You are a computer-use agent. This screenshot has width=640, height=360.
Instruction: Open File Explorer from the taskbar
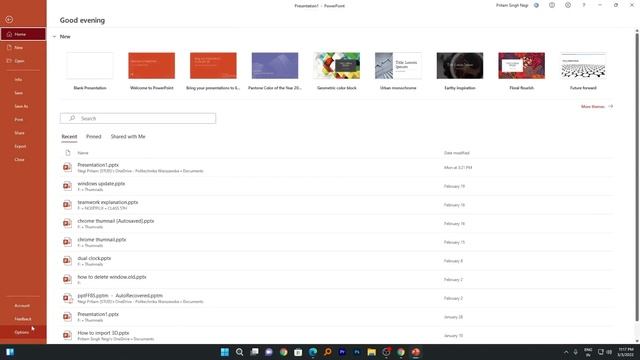coord(371,352)
